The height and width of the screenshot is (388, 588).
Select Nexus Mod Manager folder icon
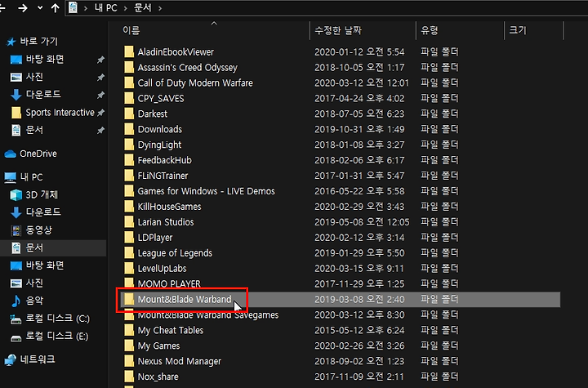coord(129,361)
